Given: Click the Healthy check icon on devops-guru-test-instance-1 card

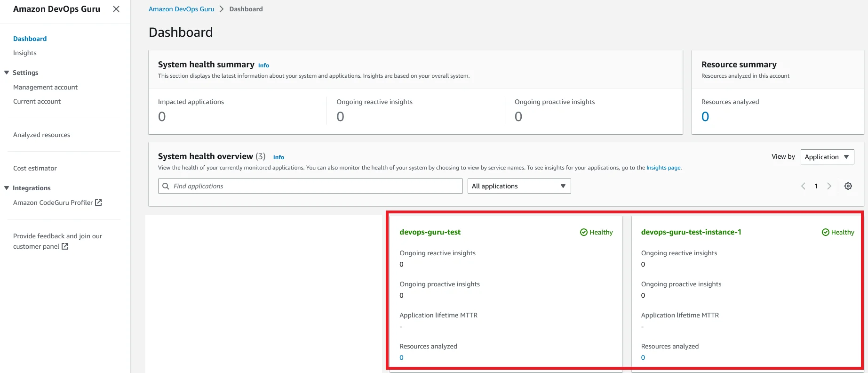Looking at the screenshot, I should click(x=826, y=232).
